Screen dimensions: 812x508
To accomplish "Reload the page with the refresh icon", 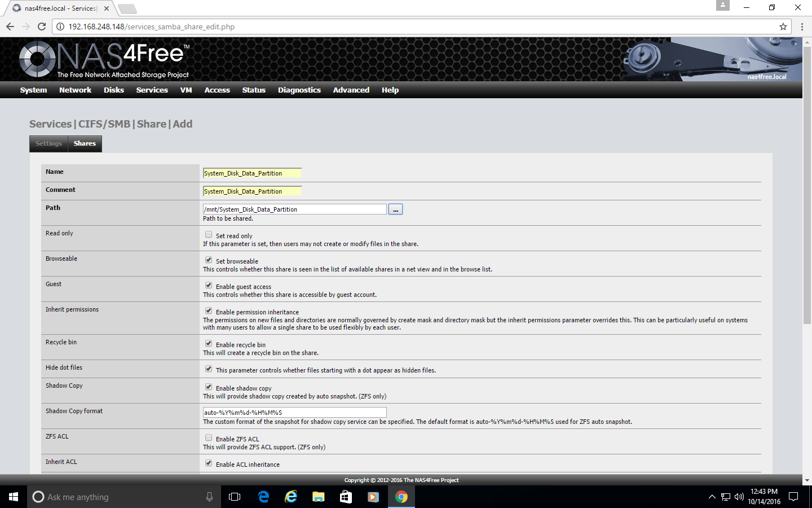I will [x=42, y=27].
